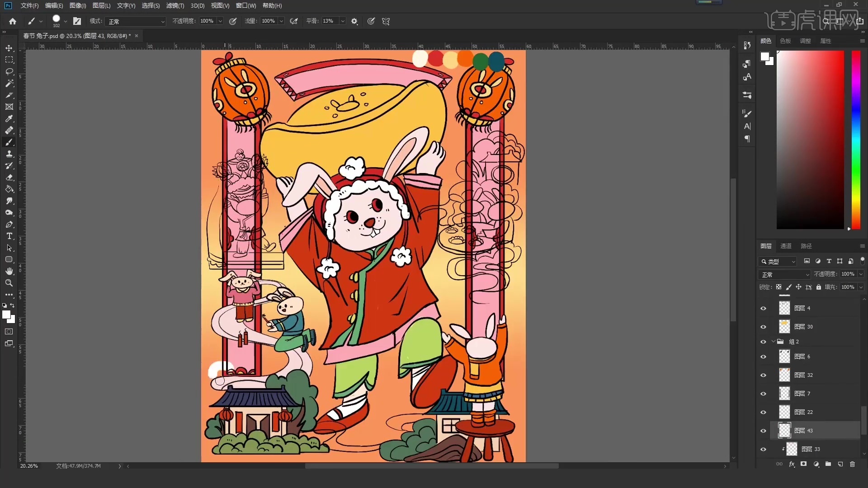
Task: Select the Eraser tool
Action: (x=9, y=177)
